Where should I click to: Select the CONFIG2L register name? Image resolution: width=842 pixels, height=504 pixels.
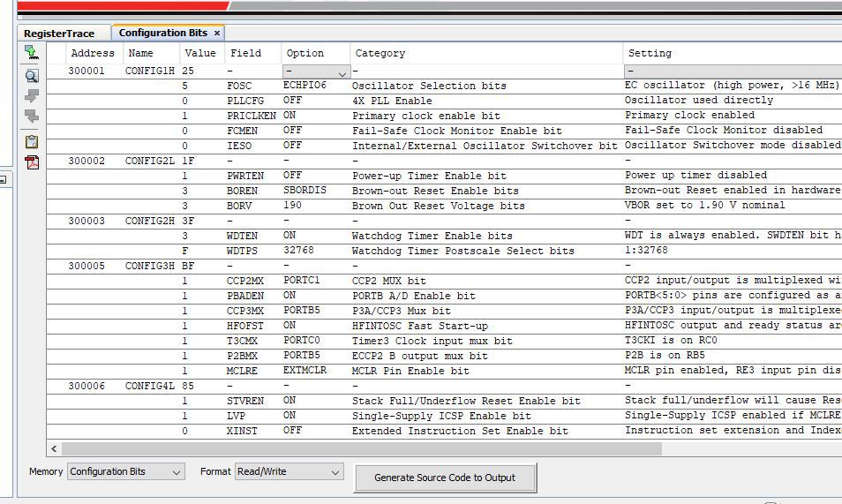150,161
